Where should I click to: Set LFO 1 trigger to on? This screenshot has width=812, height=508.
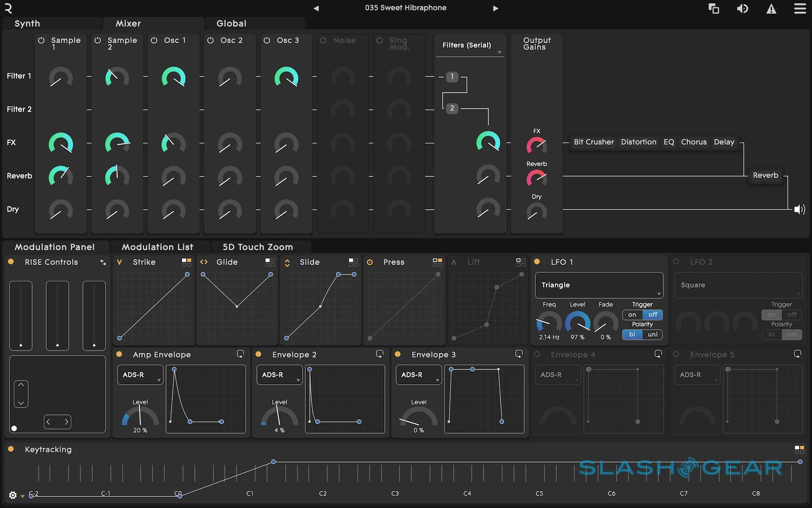632,314
